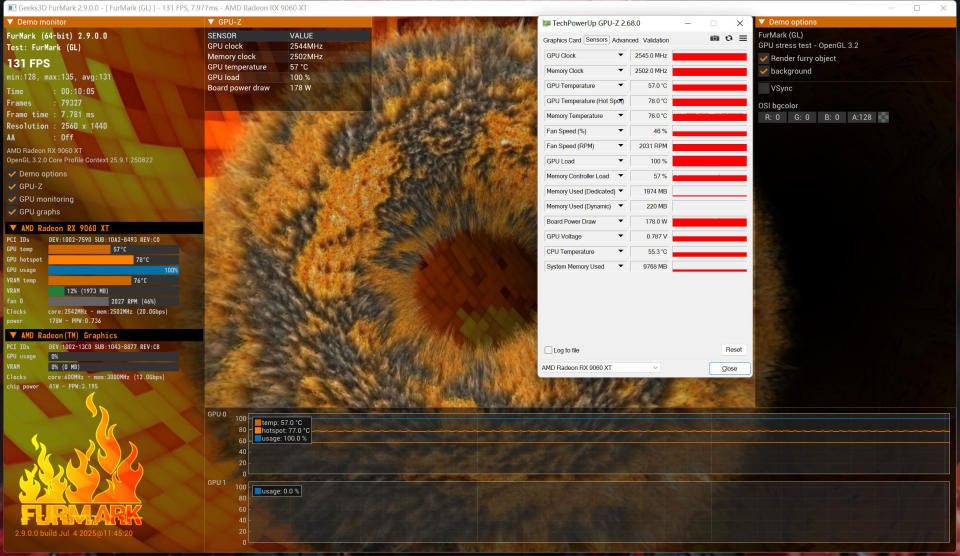
Task: Open the System Memory Used dropdown
Action: (x=620, y=266)
